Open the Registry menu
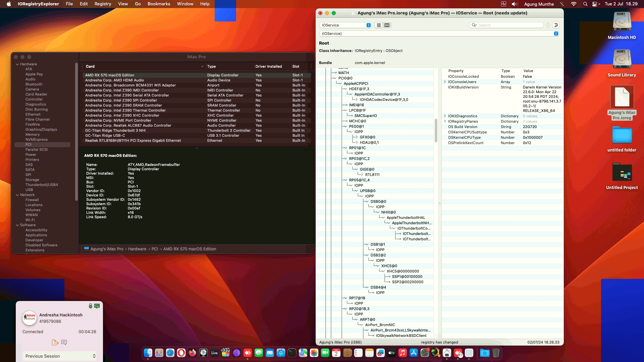 (103, 4)
